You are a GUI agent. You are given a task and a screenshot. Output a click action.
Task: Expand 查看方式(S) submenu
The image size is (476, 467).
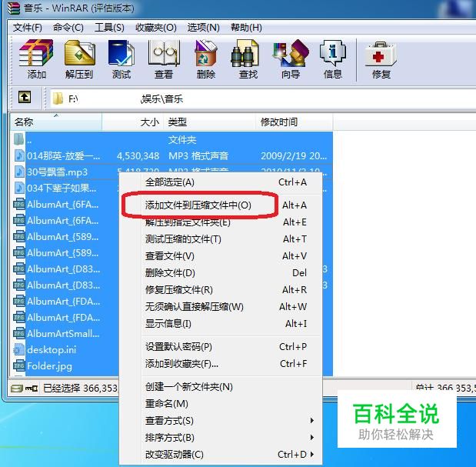click(221, 421)
